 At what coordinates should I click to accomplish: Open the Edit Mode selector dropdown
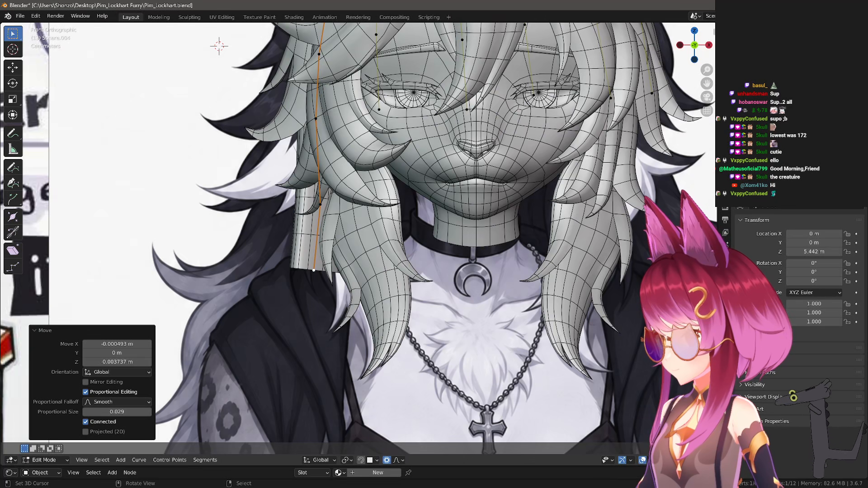(45, 460)
